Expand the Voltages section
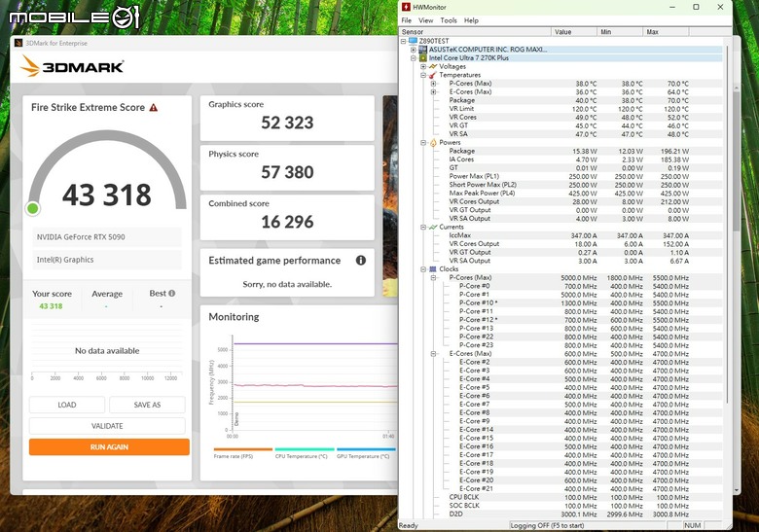The image size is (759, 532). tap(423, 66)
